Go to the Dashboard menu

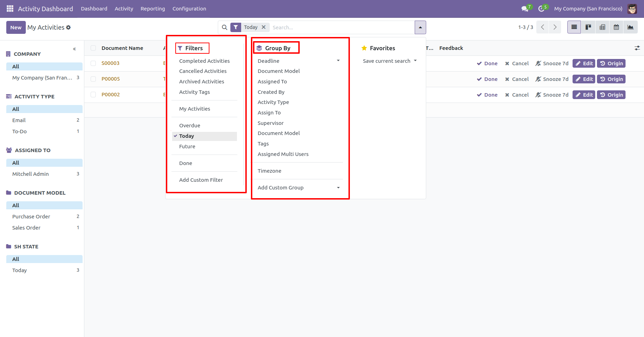pos(94,9)
